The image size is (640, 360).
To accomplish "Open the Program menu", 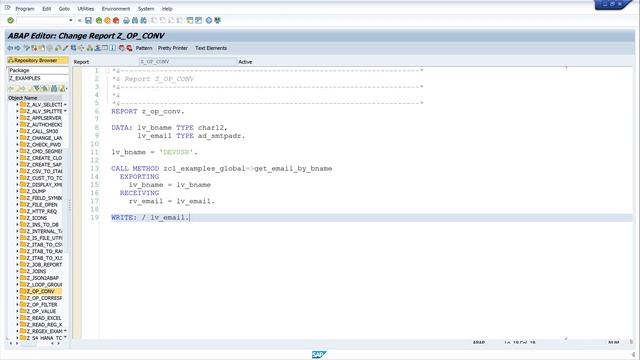I will [25, 9].
